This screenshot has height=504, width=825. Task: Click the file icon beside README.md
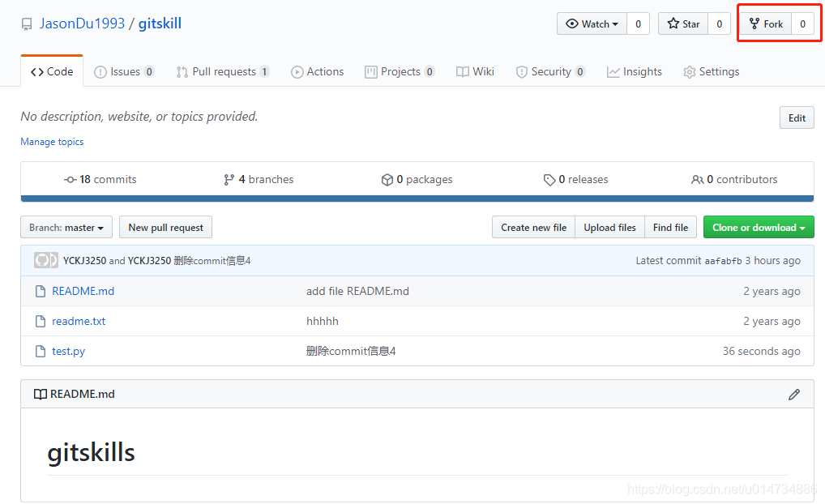pos(41,291)
